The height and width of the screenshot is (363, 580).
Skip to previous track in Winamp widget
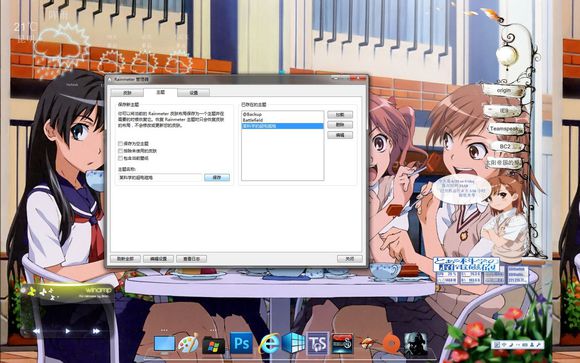(x=37, y=331)
